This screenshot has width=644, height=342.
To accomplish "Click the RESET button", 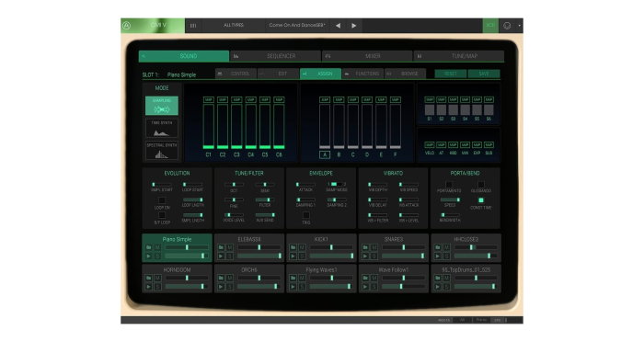I will click(x=451, y=74).
